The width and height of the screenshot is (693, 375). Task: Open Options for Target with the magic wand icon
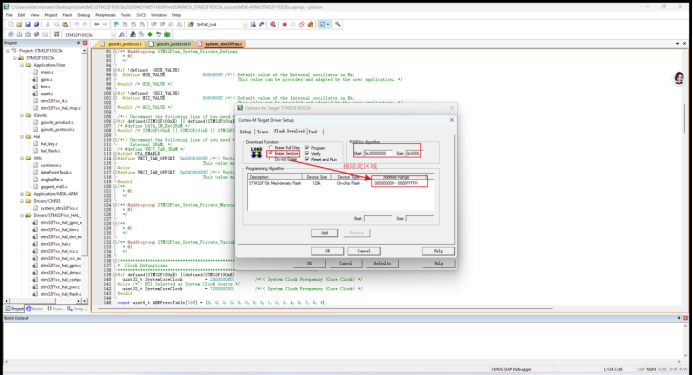tap(122, 34)
